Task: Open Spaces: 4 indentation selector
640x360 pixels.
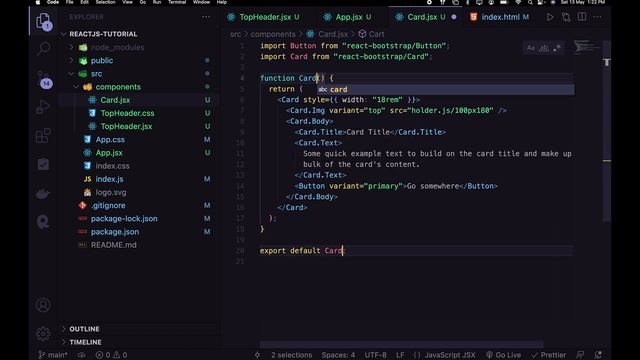Action: point(338,355)
